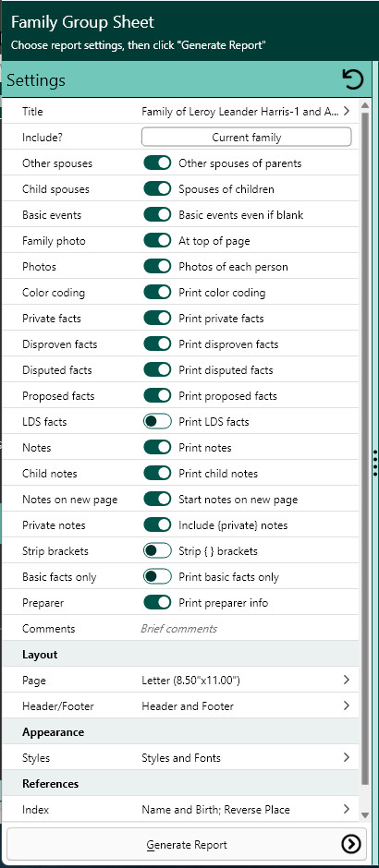Toggle Print child notes
Viewport: 379px width, 868px height.
tap(157, 474)
